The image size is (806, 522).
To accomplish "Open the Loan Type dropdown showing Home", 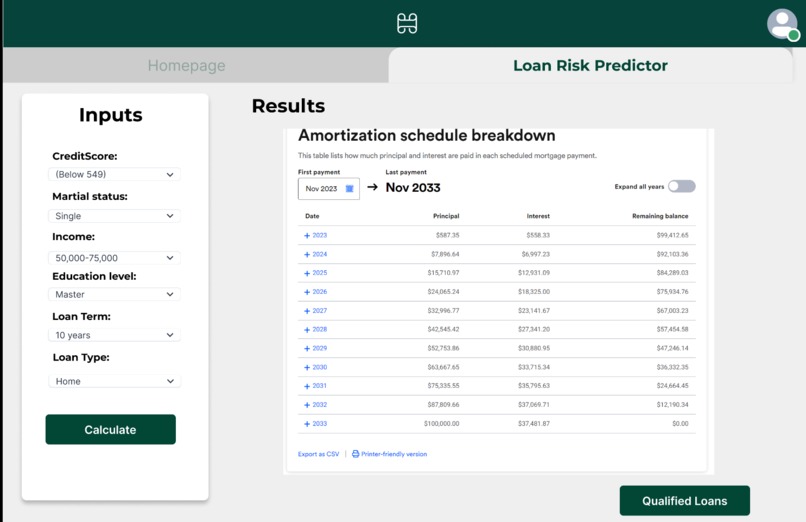I will coord(114,381).
